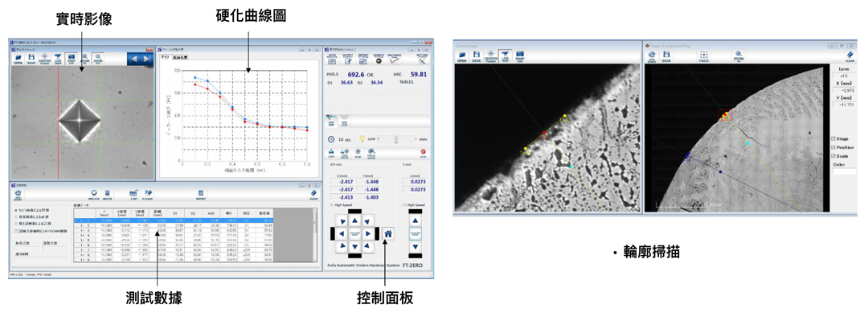Click Z CLEAR in the test data toolbar

(x=147, y=195)
